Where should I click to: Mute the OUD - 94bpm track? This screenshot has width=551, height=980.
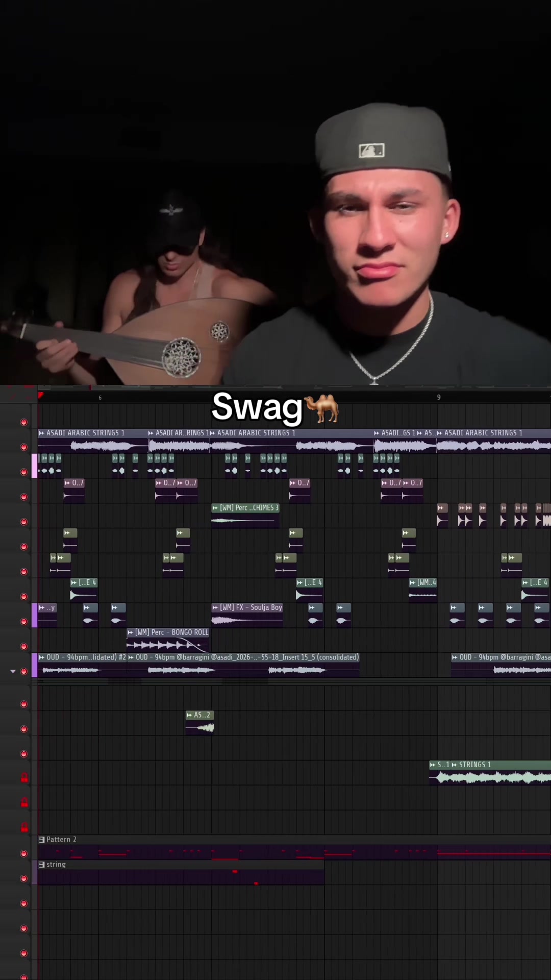[x=23, y=671]
